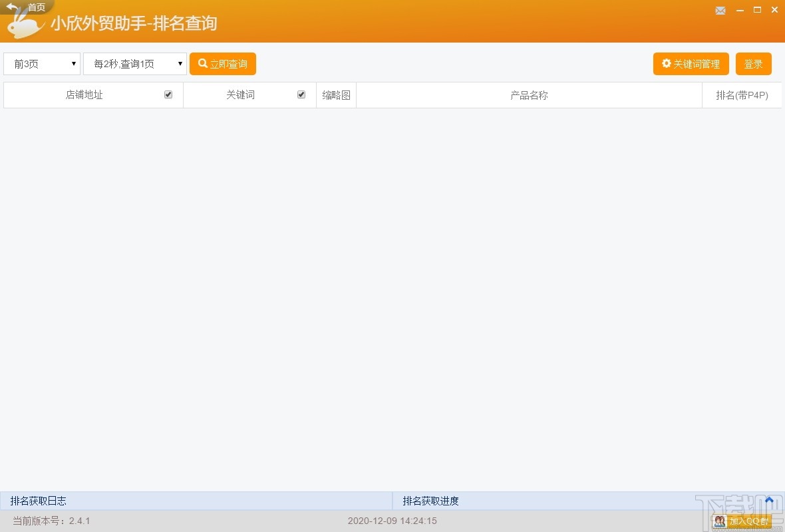Click the back arrow icon

[x=11, y=7]
